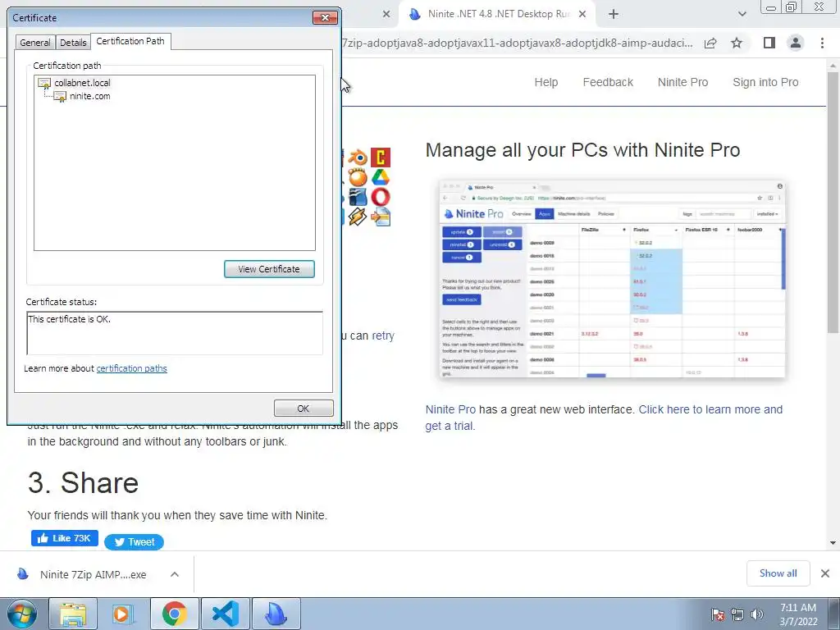Click the page scrollbar down arrow

pyautogui.click(x=833, y=543)
